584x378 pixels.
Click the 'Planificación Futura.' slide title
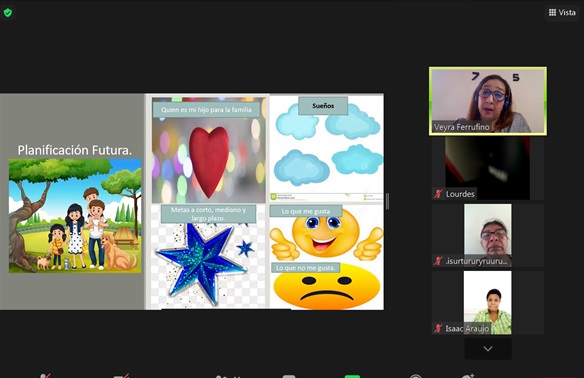point(75,150)
